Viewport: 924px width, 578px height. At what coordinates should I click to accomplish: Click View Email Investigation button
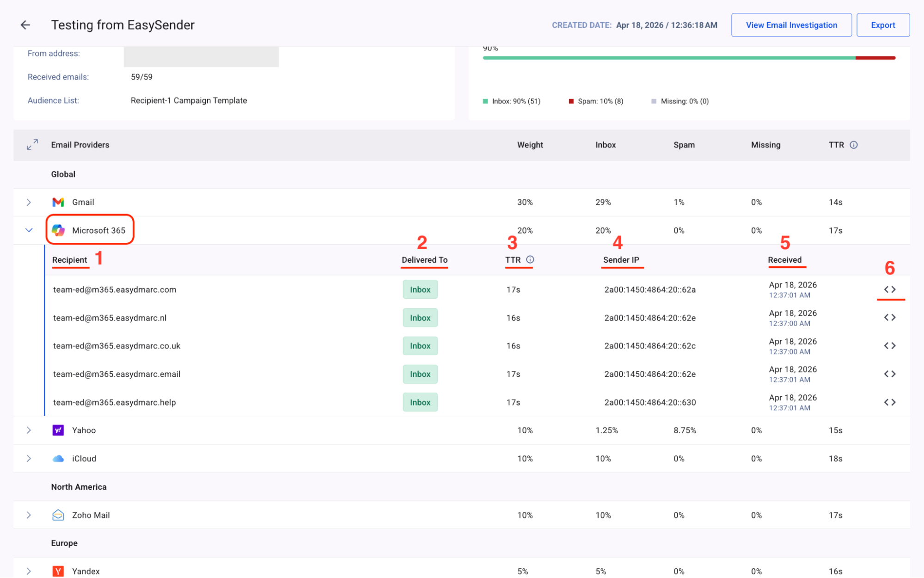(791, 25)
